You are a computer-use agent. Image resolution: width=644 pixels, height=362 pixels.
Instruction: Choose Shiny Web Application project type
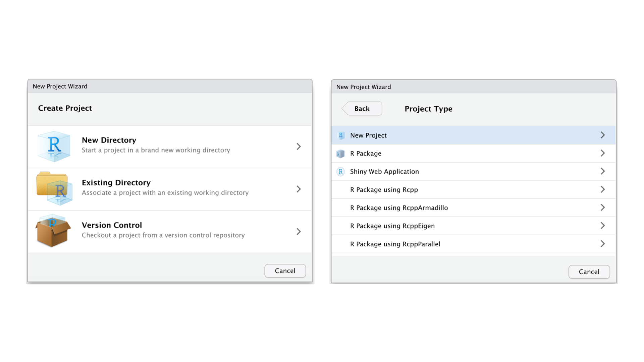point(384,172)
